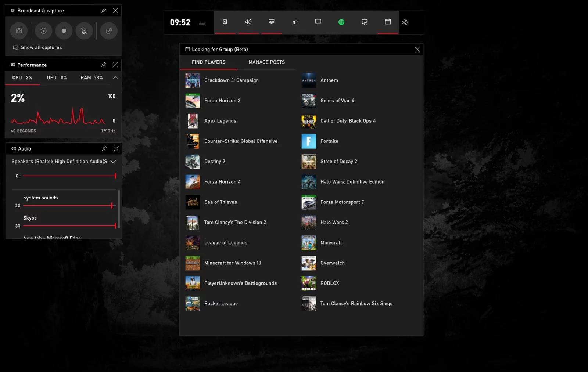The height and width of the screenshot is (372, 588).
Task: Adjust the Skype volume slider
Action: 69,226
